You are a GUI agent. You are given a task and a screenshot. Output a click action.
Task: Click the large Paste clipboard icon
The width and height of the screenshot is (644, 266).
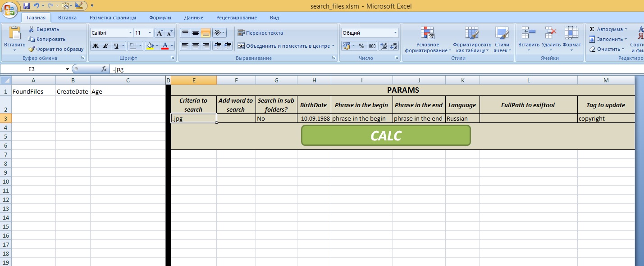tap(14, 33)
